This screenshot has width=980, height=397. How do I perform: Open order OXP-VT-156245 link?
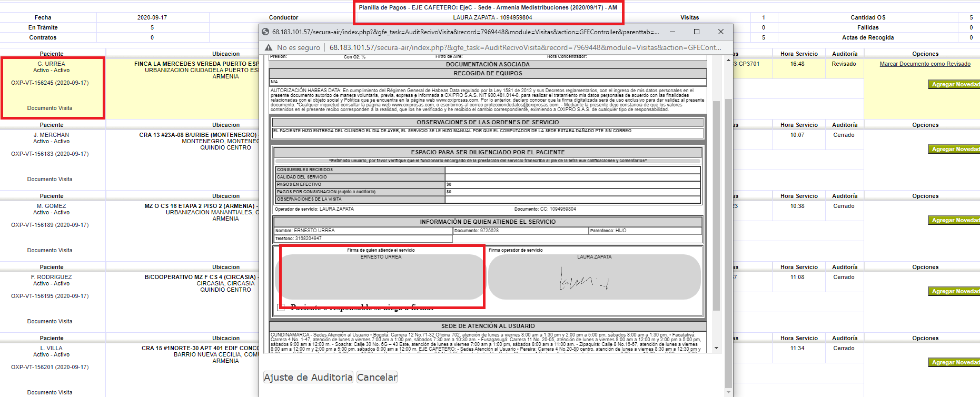click(x=50, y=83)
